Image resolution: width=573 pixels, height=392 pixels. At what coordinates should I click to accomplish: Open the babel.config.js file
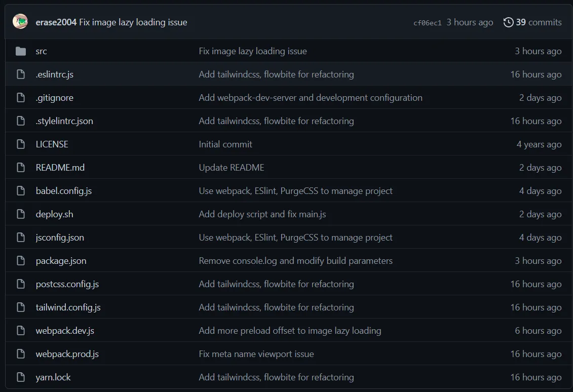click(x=64, y=191)
